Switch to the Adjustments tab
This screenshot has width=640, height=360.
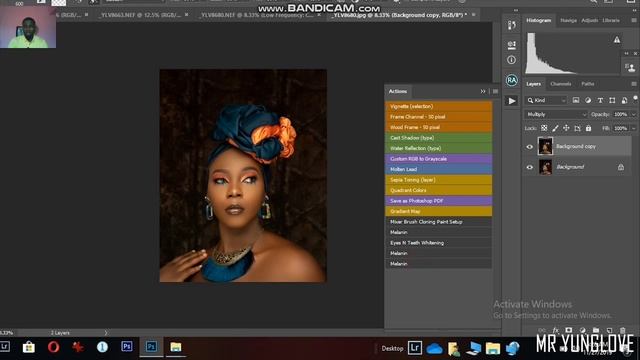click(589, 20)
